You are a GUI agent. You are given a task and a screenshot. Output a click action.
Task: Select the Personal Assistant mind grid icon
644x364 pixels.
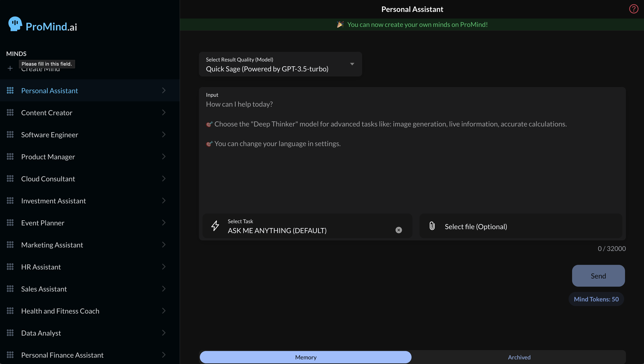point(10,90)
